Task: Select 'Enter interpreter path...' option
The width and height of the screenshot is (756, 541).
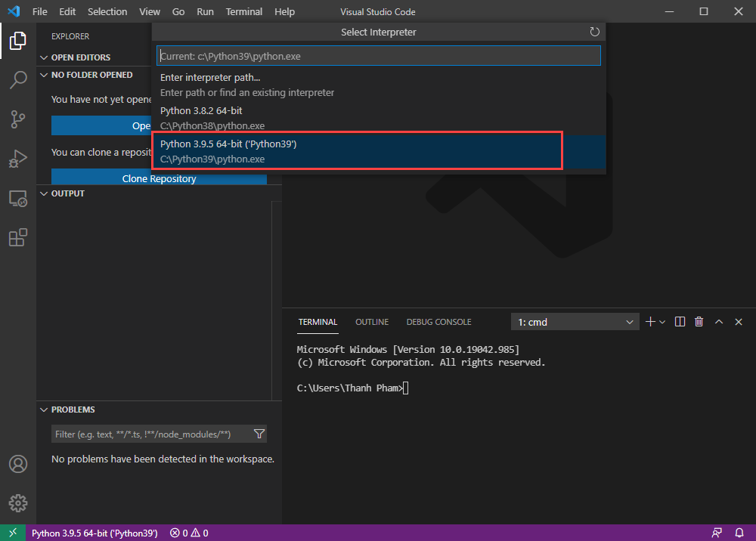Action: (x=379, y=85)
